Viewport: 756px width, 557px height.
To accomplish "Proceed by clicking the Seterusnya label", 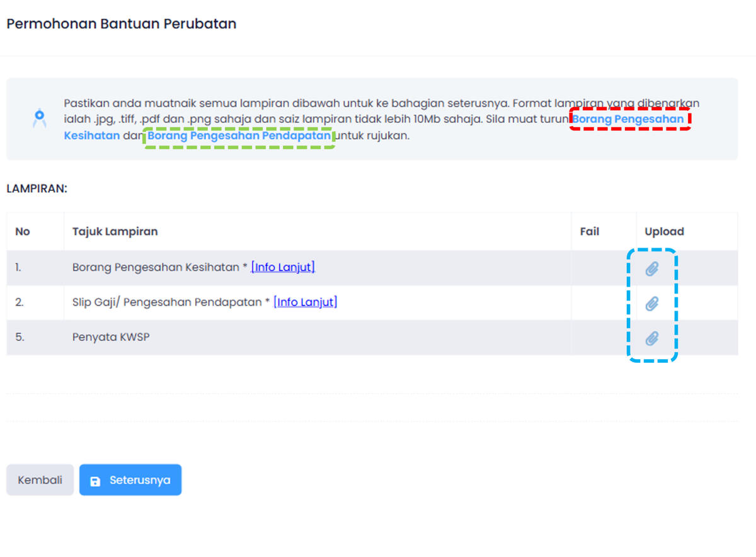I will (140, 480).
